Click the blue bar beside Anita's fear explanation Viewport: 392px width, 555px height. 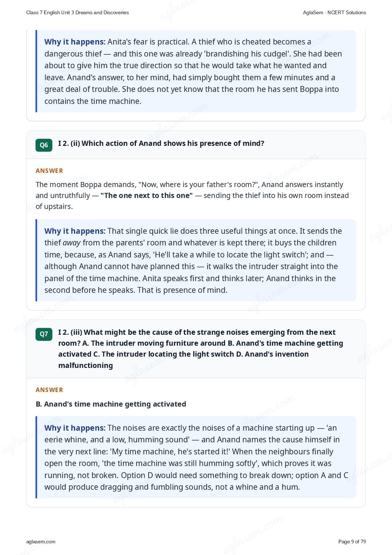[36, 71]
